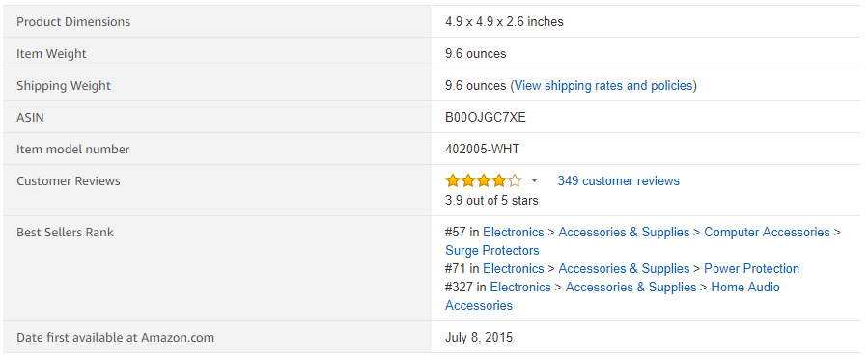The width and height of the screenshot is (868, 358).
Task: Click the ASIN value B00OJGC7XE
Action: 486,118
